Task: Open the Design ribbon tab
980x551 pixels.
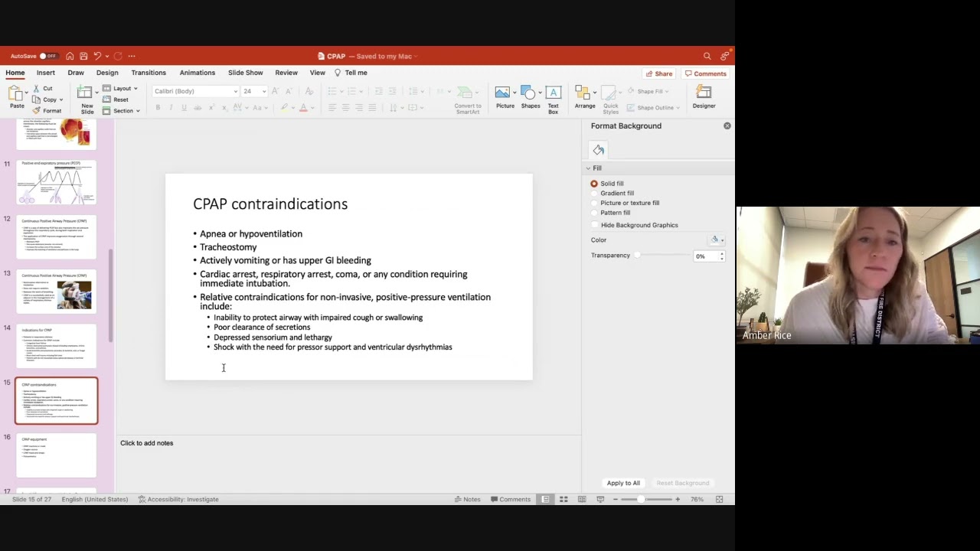Action: pyautogui.click(x=107, y=73)
